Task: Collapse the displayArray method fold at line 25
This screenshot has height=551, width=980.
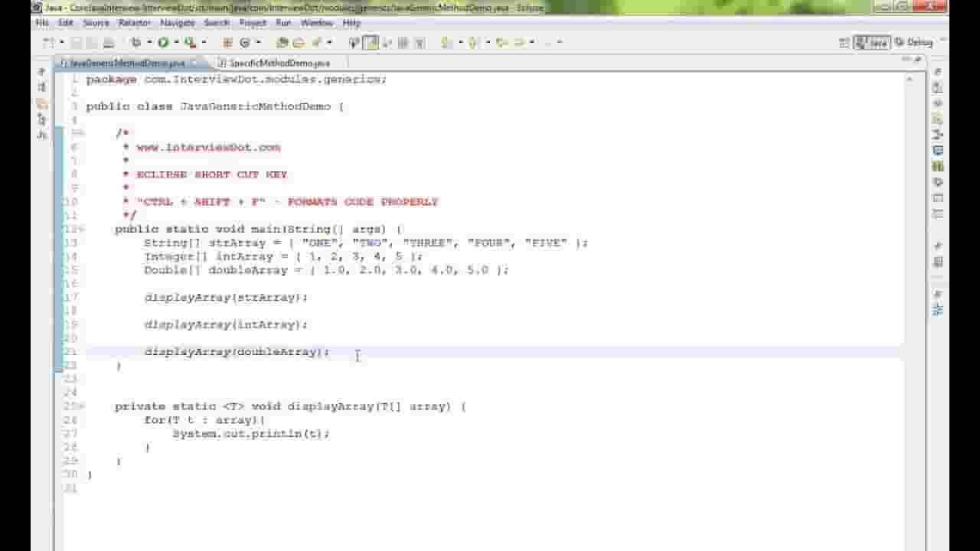Action: (80, 407)
